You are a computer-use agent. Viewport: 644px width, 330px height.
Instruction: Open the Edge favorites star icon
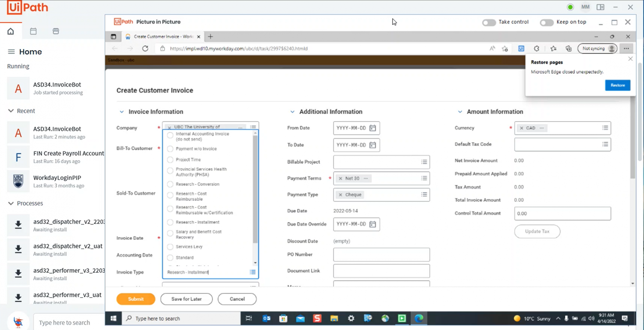(553, 49)
